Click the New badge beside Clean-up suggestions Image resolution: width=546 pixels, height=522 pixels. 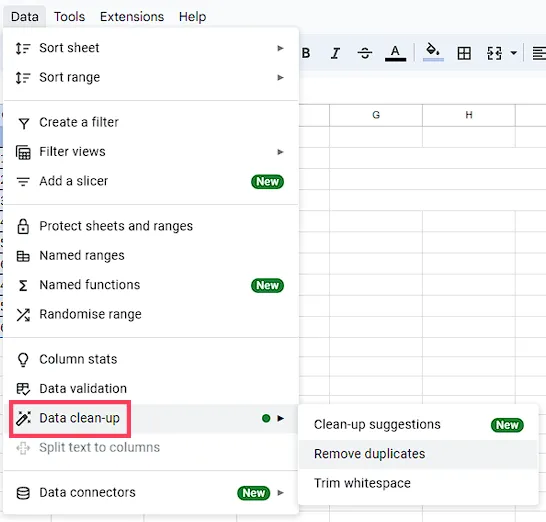coord(507,425)
